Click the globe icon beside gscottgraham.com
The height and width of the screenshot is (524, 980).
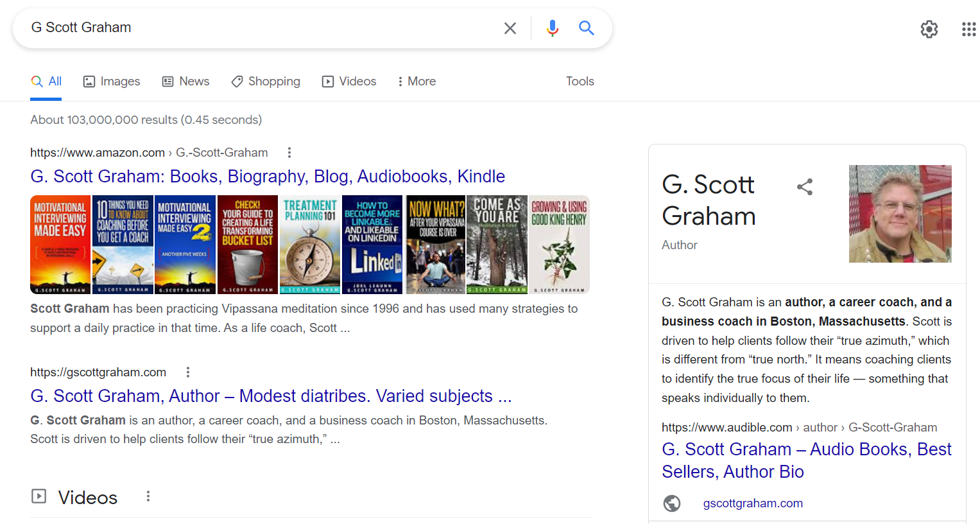click(672, 503)
